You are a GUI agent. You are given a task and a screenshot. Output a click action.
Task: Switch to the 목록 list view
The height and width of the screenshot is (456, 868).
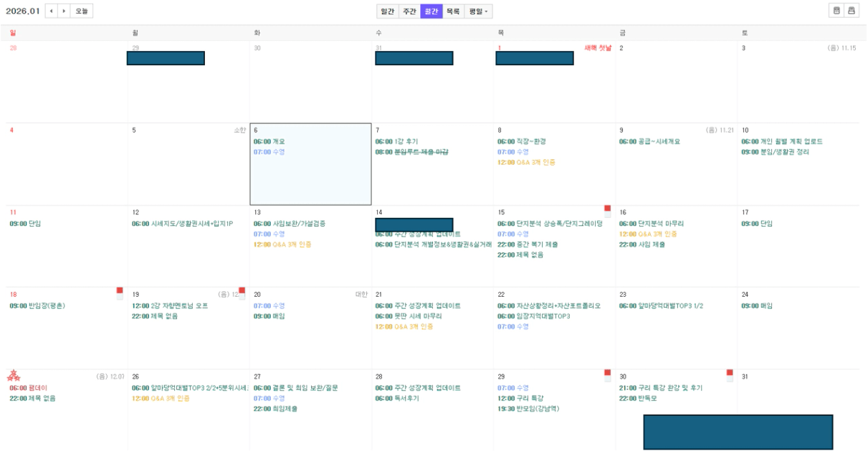point(453,11)
